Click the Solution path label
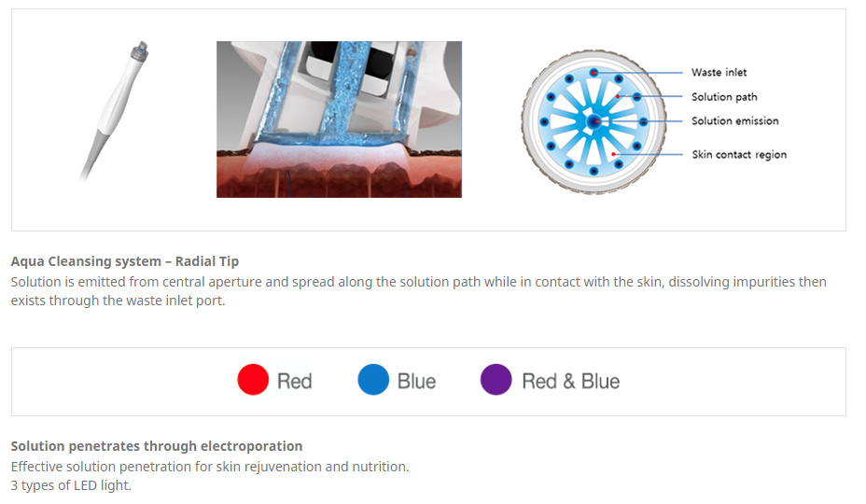 tap(724, 97)
